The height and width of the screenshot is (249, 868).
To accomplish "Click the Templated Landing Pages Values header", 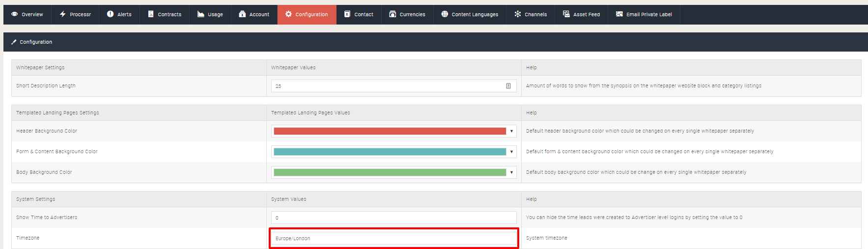I will coord(310,113).
